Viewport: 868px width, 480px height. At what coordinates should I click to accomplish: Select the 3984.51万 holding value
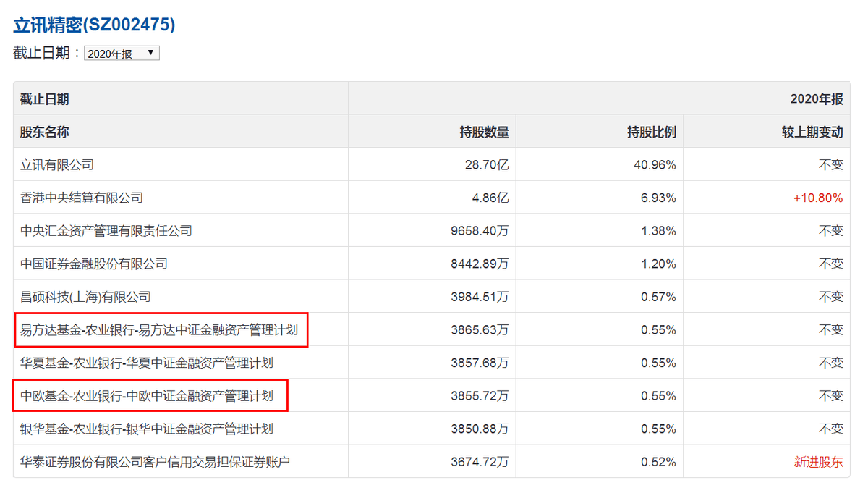click(x=480, y=297)
